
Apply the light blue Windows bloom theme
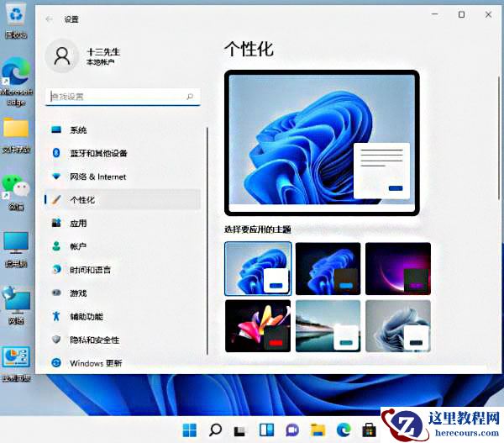point(258,269)
